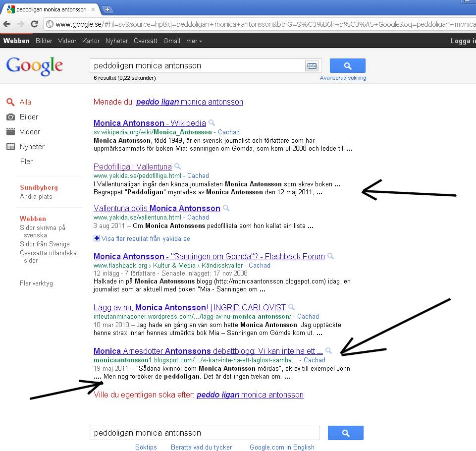Open the Monica Arnesdotter Antonssons debattblogg result
The width and height of the screenshot is (476, 451).
pyautogui.click(x=208, y=351)
